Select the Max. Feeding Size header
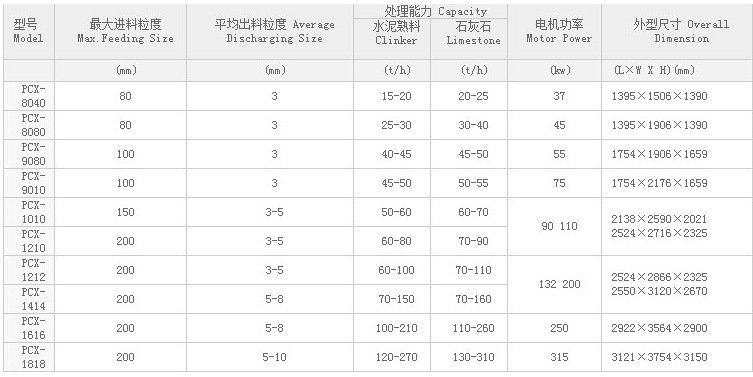Image resolution: width=753 pixels, height=377 pixels. point(121,32)
